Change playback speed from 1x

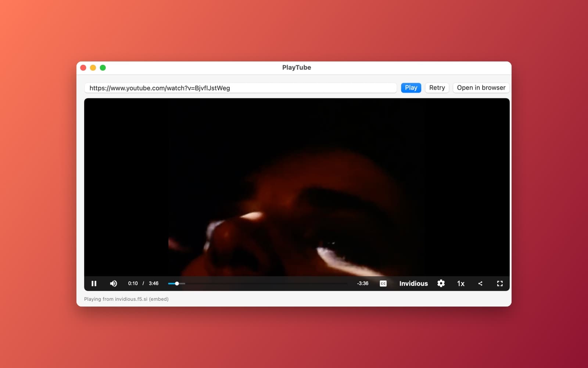tap(461, 283)
